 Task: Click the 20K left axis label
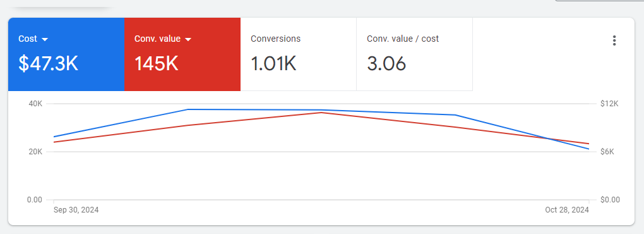click(x=35, y=152)
